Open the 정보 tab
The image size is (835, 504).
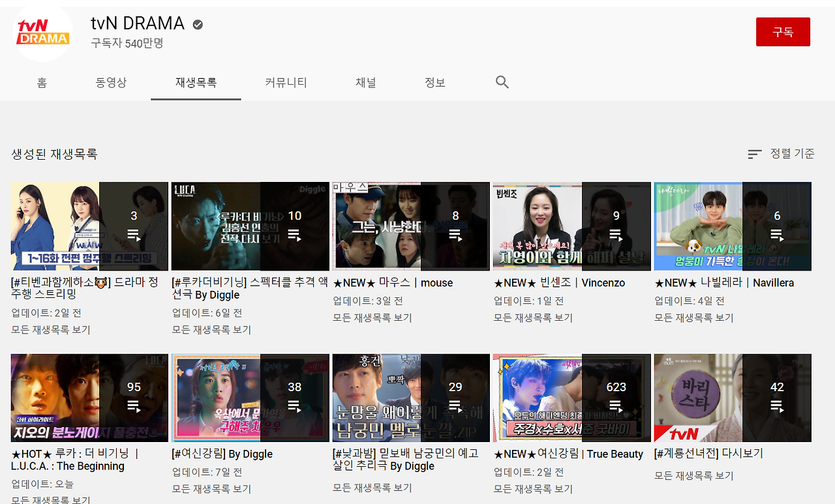[434, 82]
